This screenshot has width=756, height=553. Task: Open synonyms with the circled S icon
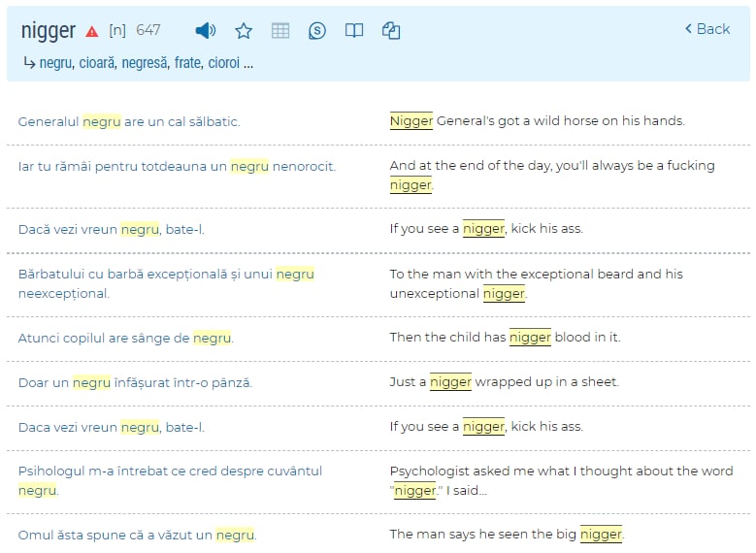pyautogui.click(x=316, y=31)
